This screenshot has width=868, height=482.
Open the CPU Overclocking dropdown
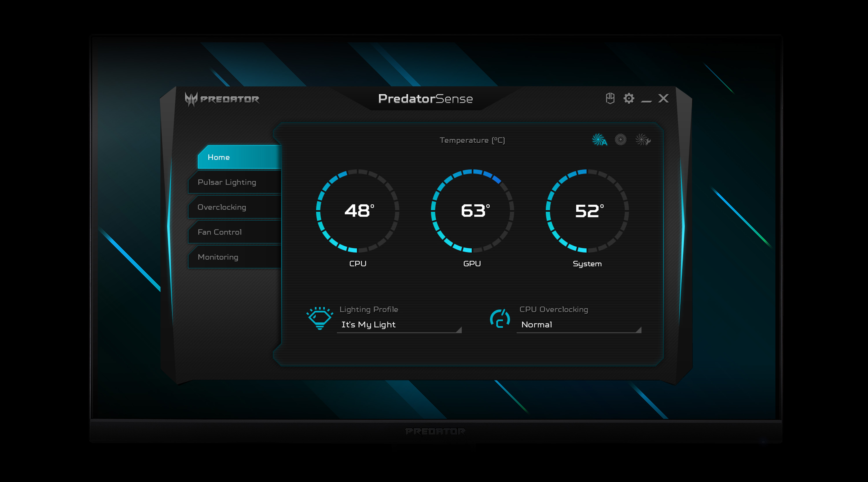pos(579,325)
